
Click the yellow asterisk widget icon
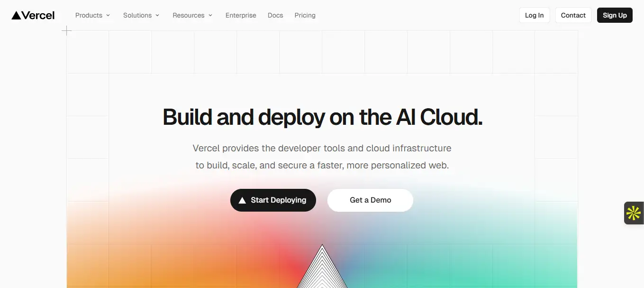634,213
